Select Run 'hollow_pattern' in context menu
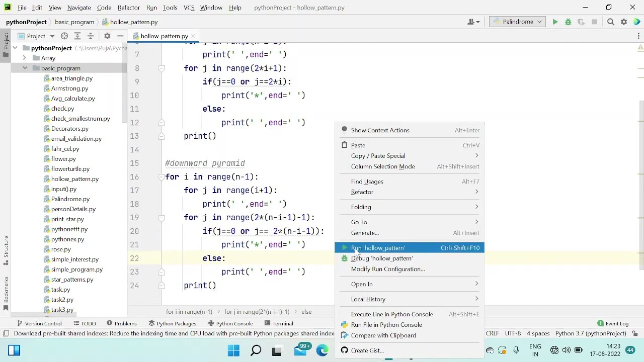The image size is (644, 362). click(x=410, y=248)
